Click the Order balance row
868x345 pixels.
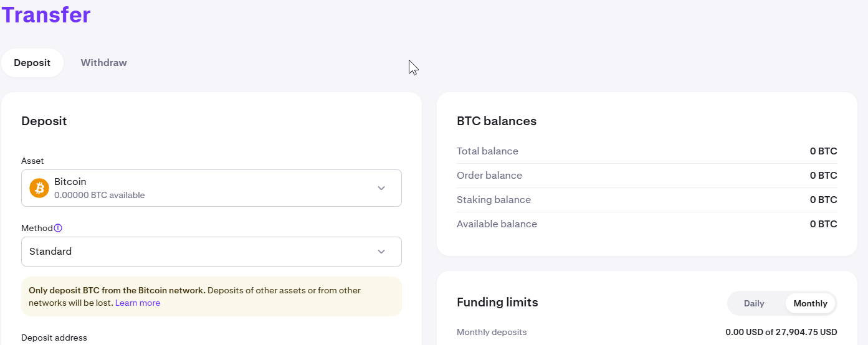(647, 176)
